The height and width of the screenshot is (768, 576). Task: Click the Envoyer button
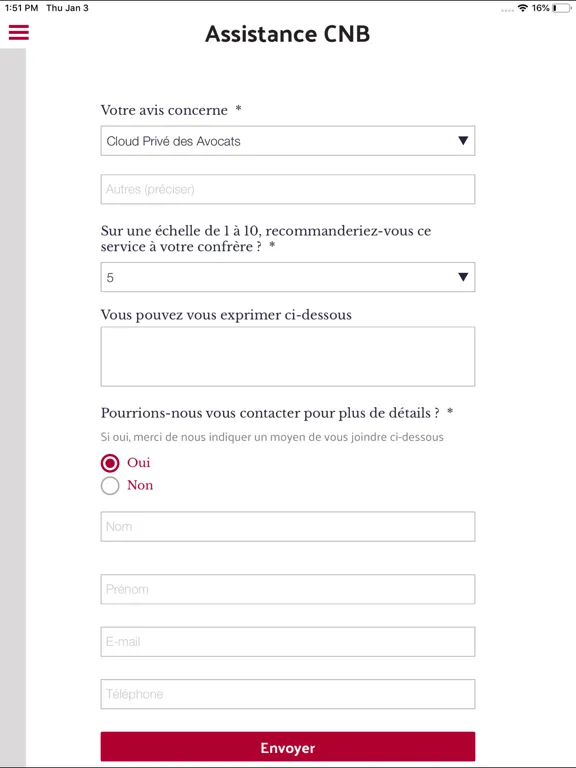point(288,747)
